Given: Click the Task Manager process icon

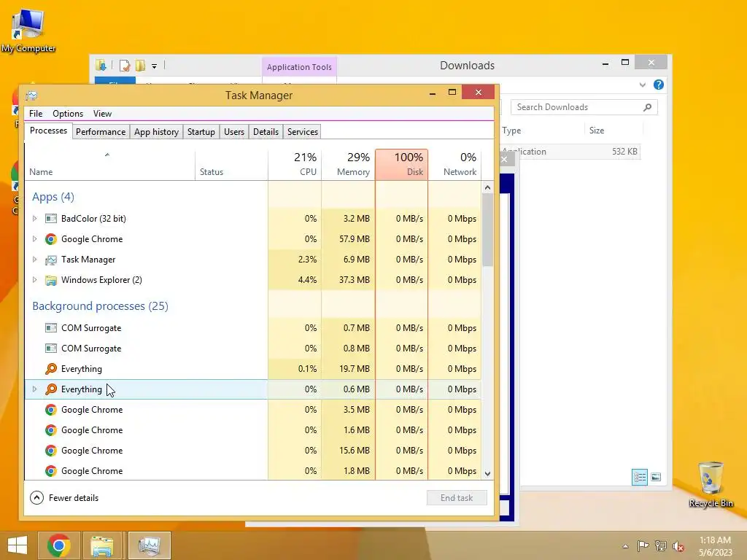Looking at the screenshot, I should coord(51,260).
